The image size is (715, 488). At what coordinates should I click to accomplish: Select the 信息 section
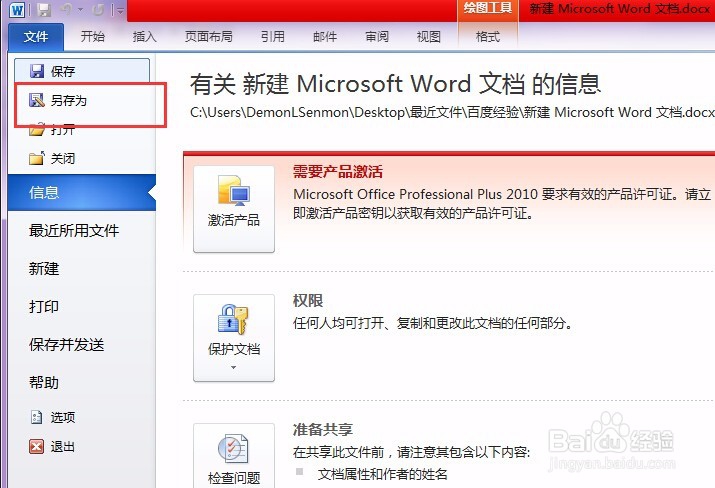82,192
